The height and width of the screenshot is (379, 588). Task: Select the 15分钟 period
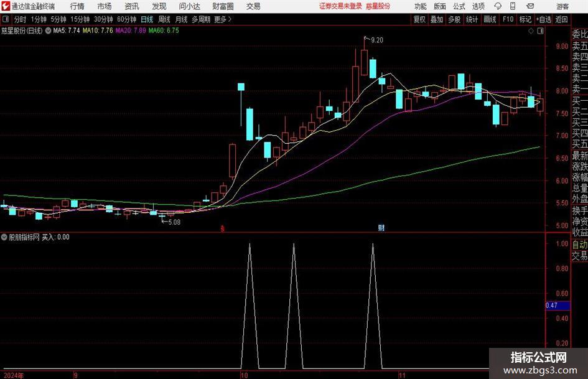pos(80,19)
